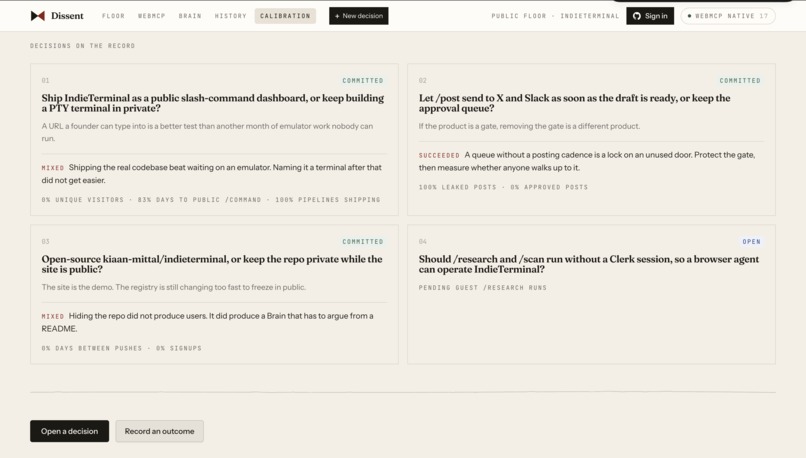Click the Dissent bowtie logo icon
The image size is (806, 458).
tap(38, 16)
